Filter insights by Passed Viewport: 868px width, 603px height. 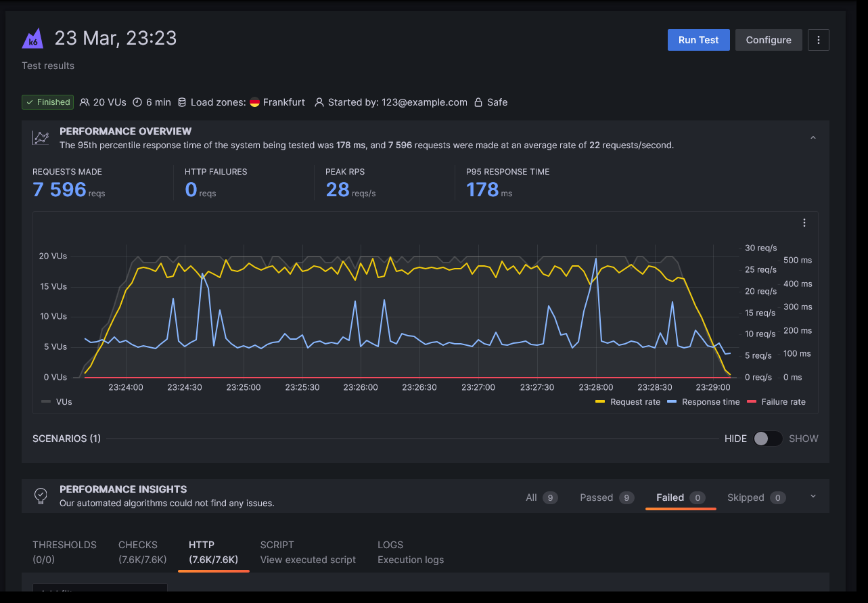[x=607, y=497]
